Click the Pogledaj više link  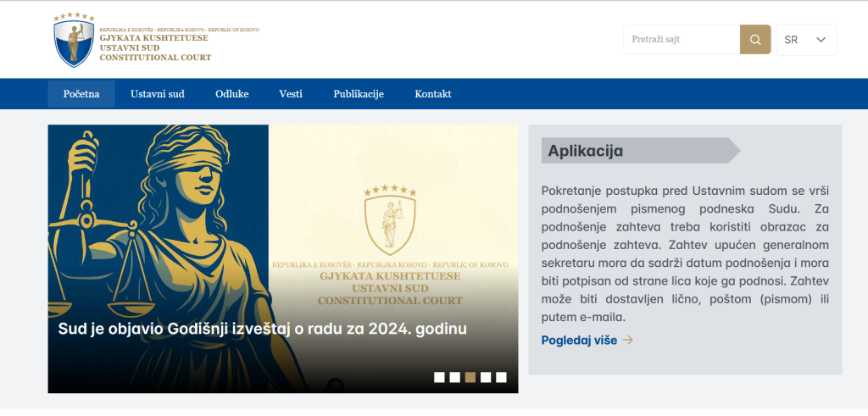coord(579,341)
